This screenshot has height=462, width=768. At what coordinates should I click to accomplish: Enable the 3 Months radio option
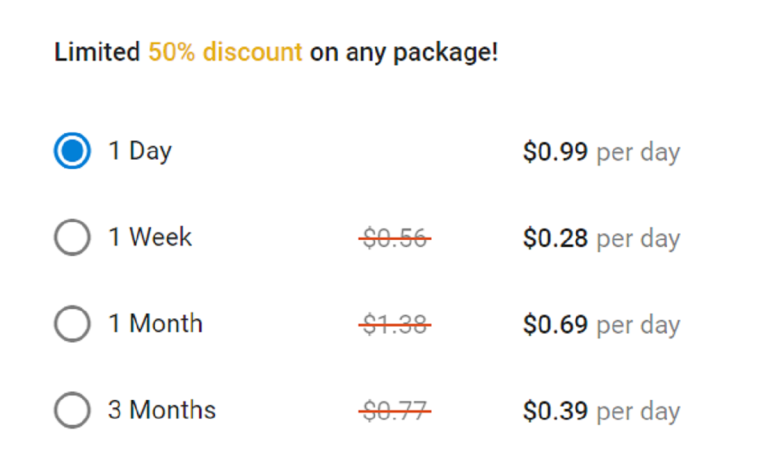click(x=72, y=410)
